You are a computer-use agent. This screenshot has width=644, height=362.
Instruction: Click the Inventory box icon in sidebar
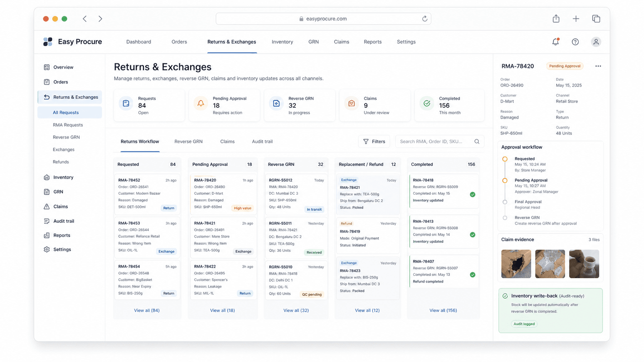(x=47, y=177)
